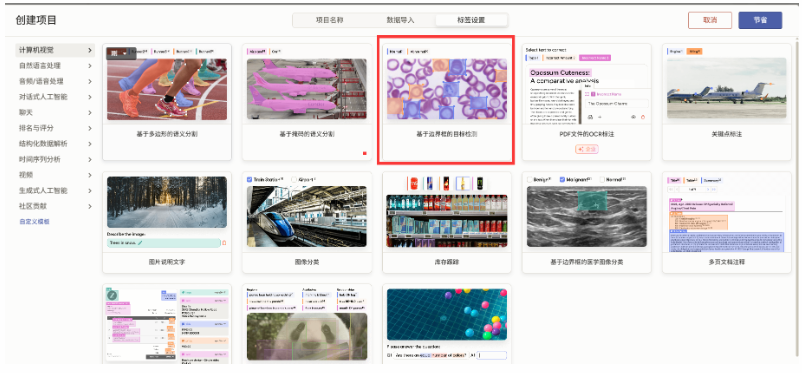Viewport: 802px width, 373px height.
Task: Select the 计算机视觉 sidebar category
Action: (55, 50)
